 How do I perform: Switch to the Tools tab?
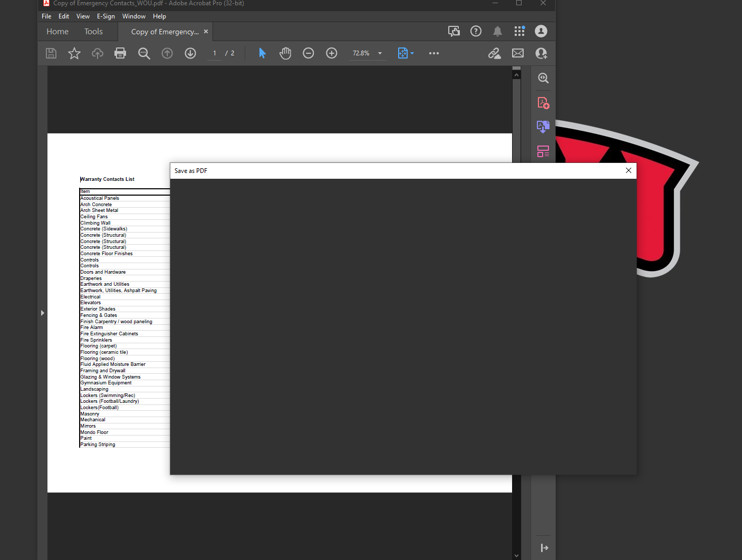click(93, 32)
